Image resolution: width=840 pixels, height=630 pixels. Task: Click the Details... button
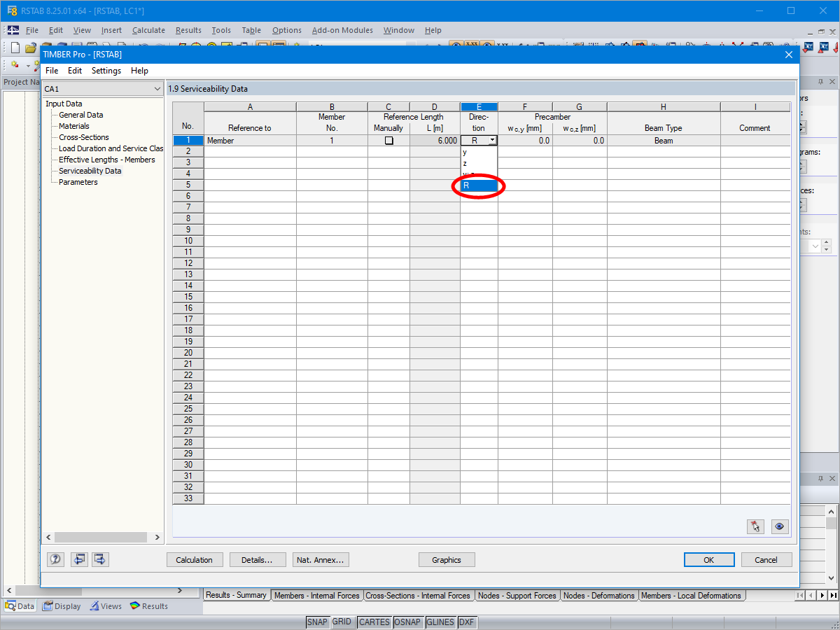coord(258,559)
